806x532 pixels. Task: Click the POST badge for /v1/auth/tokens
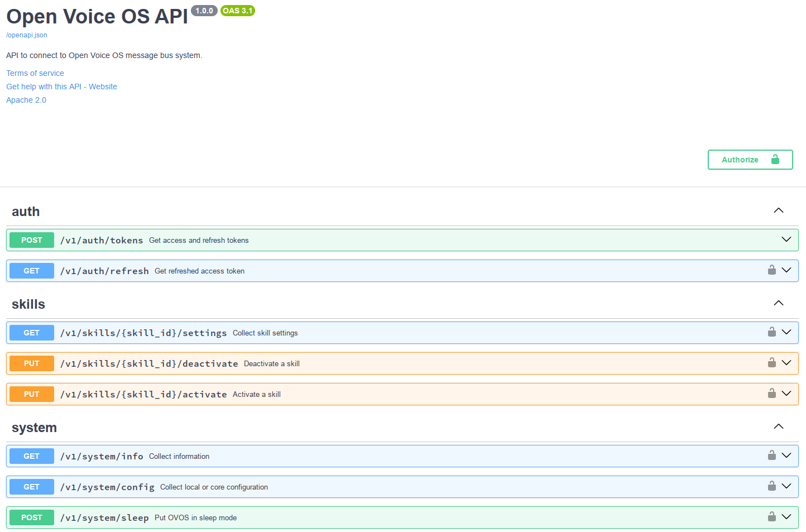(32, 240)
